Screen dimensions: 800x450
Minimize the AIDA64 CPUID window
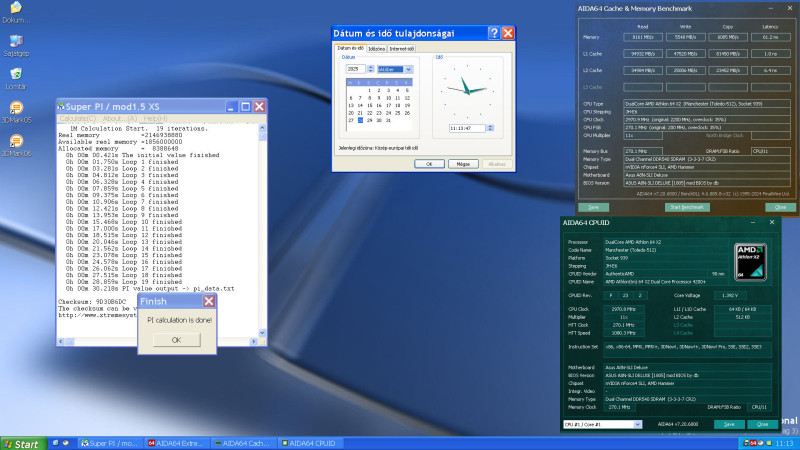[753, 222]
